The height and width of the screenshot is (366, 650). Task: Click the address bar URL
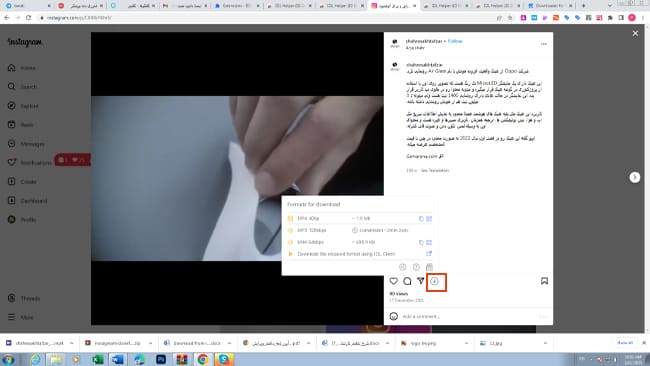coord(79,18)
